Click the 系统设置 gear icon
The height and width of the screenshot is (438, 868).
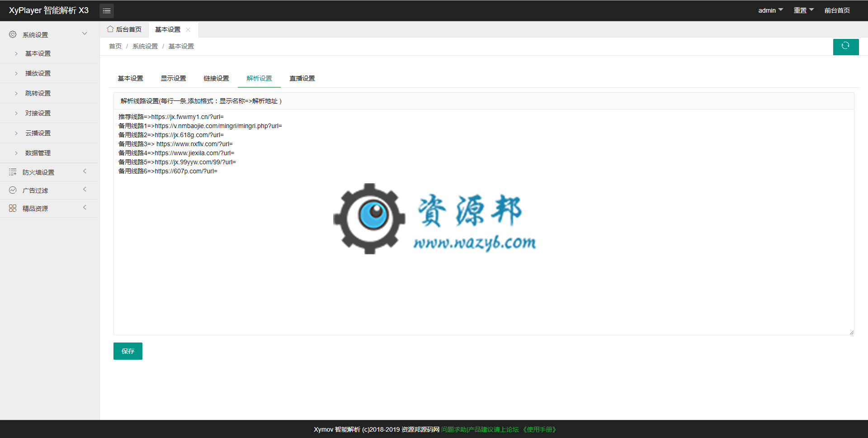pos(13,34)
